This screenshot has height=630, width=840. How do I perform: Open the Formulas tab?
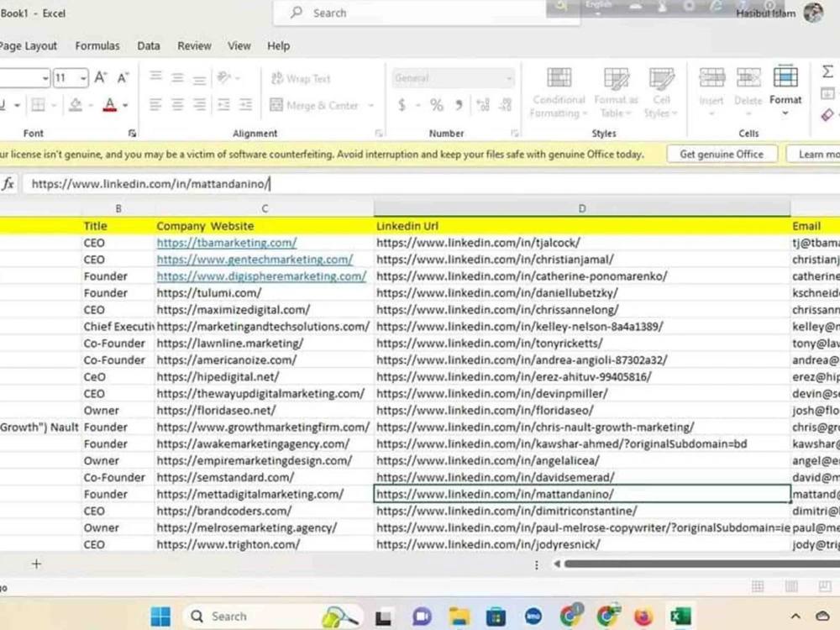(97, 46)
